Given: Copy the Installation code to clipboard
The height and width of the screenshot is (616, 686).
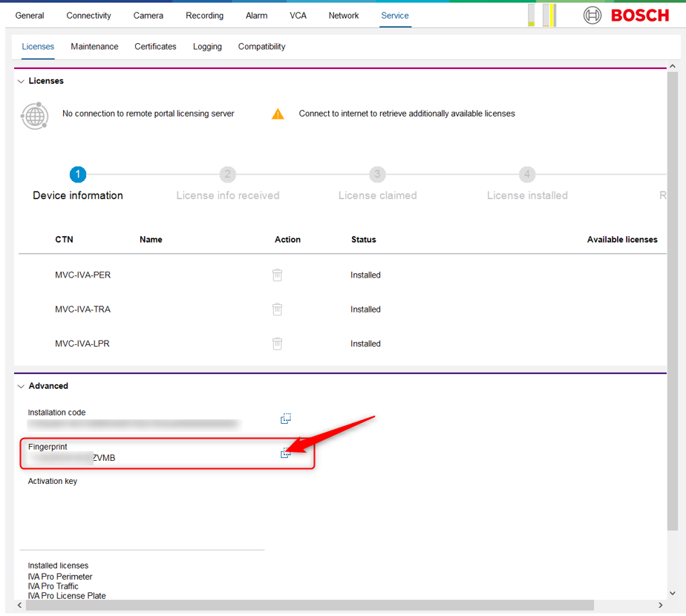Looking at the screenshot, I should click(285, 419).
